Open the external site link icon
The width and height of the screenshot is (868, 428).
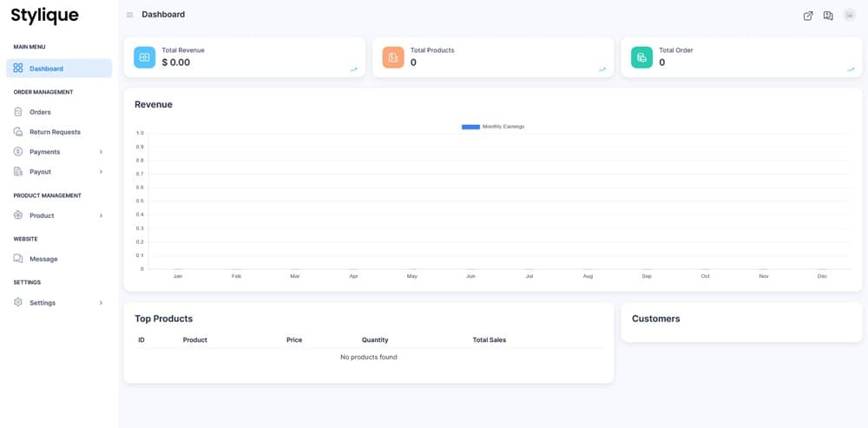pyautogui.click(x=808, y=16)
